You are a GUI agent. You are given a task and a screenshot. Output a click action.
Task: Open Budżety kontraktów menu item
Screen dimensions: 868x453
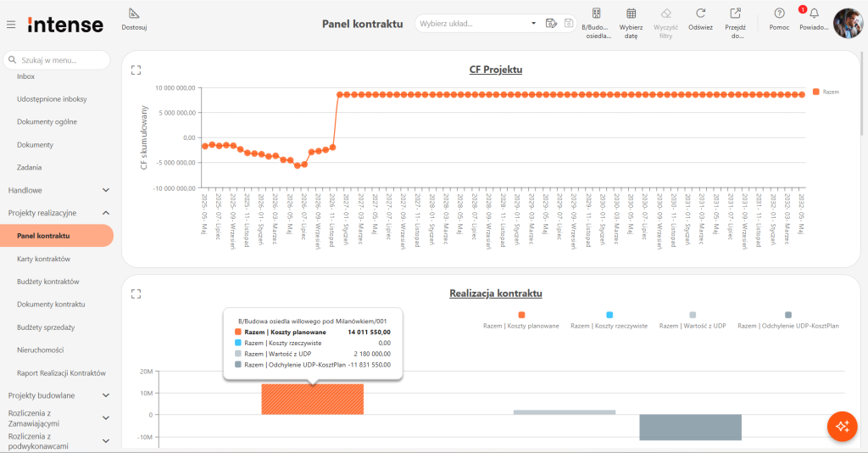[48, 282]
